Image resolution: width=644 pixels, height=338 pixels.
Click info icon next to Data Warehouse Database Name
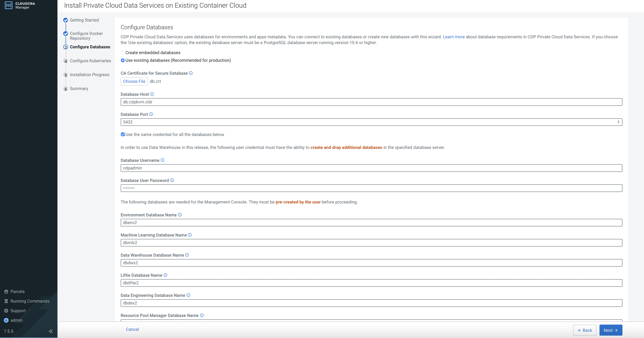(187, 255)
